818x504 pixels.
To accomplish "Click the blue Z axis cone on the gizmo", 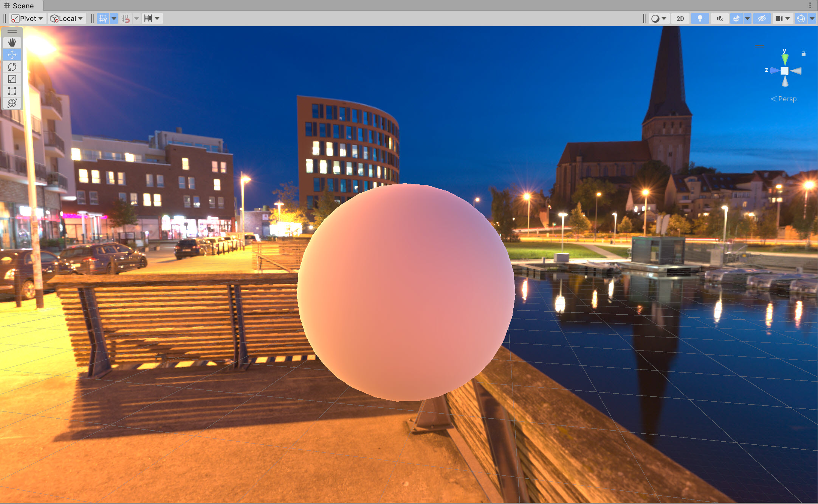I will (775, 70).
